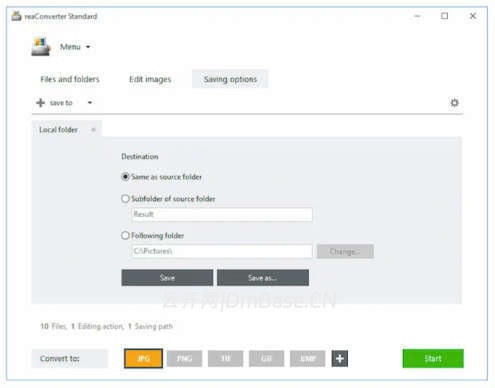Screen dimensions: 495x388
Task: Click the 10 Files status text
Action: coord(53,326)
